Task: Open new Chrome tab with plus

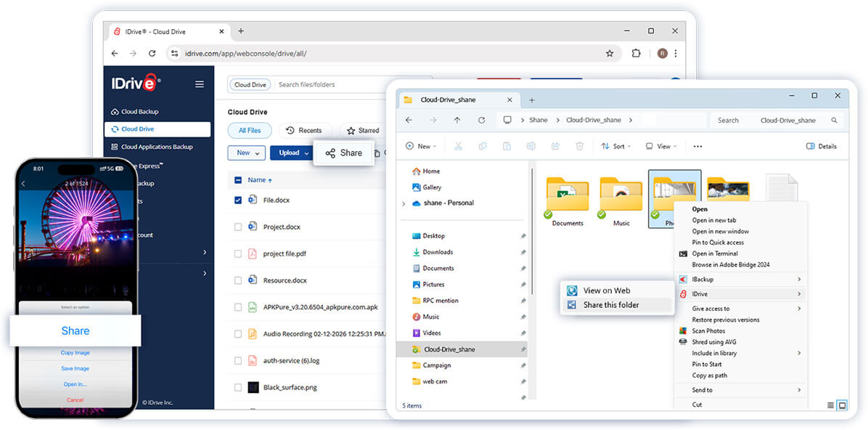Action: coord(241,31)
